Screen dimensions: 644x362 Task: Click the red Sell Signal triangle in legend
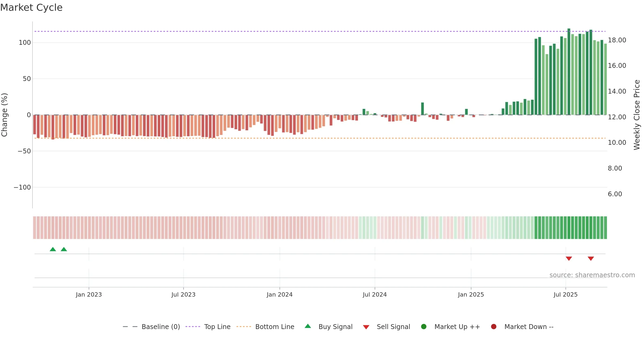pyautogui.click(x=366, y=327)
